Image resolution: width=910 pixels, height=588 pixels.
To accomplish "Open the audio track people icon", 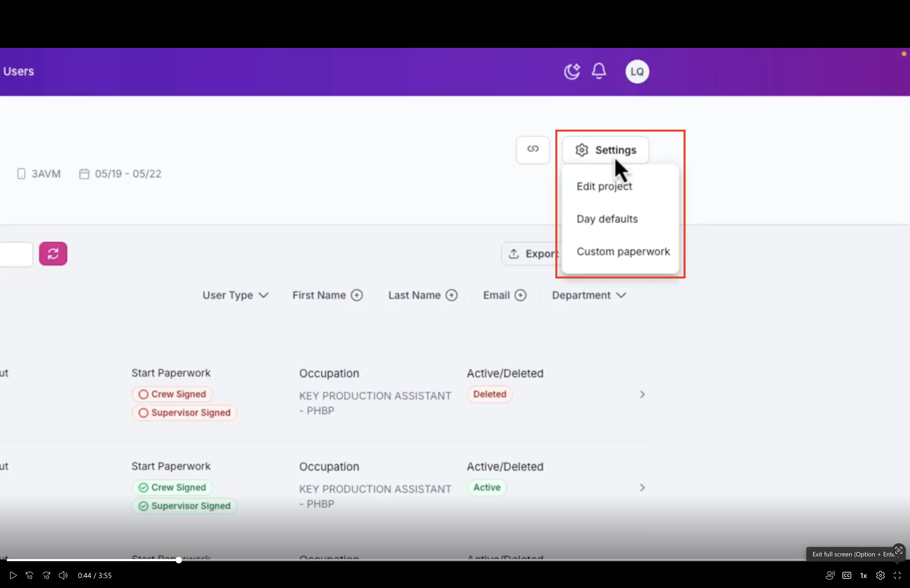I will click(x=830, y=575).
